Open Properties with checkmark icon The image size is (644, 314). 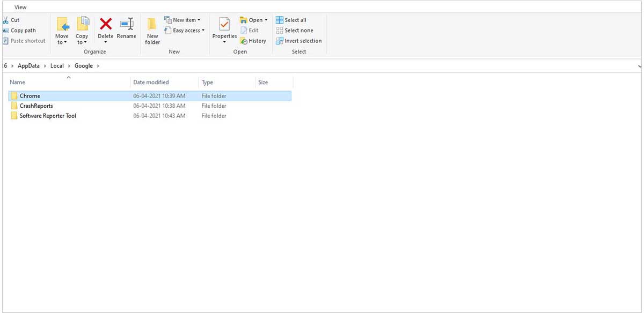tap(224, 25)
